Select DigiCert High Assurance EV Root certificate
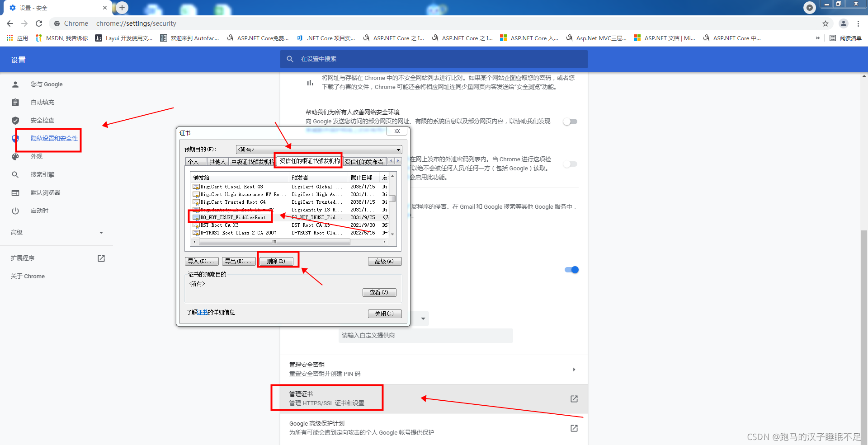The image size is (868, 445). 240,194
